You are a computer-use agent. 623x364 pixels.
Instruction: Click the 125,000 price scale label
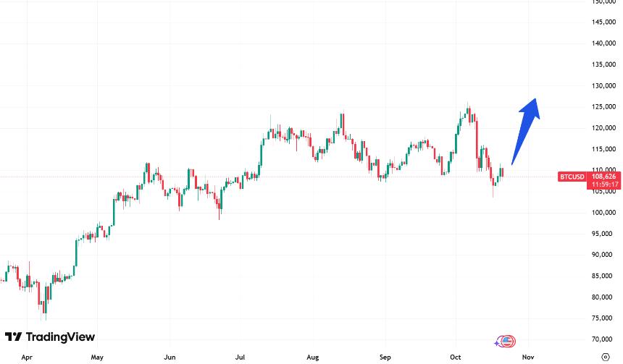(x=603, y=107)
